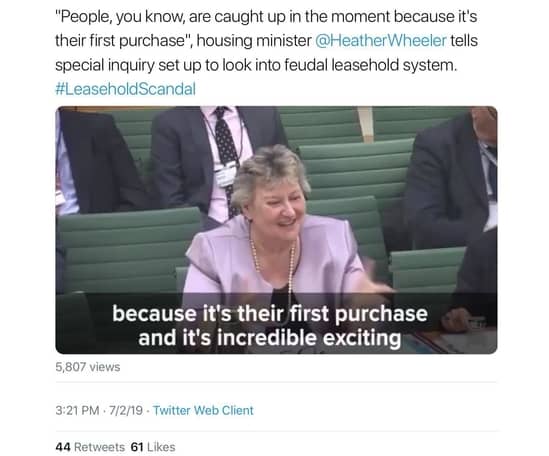549x456 pixels.
Task: Select the 7/2/19 tweet date
Action: (126, 410)
